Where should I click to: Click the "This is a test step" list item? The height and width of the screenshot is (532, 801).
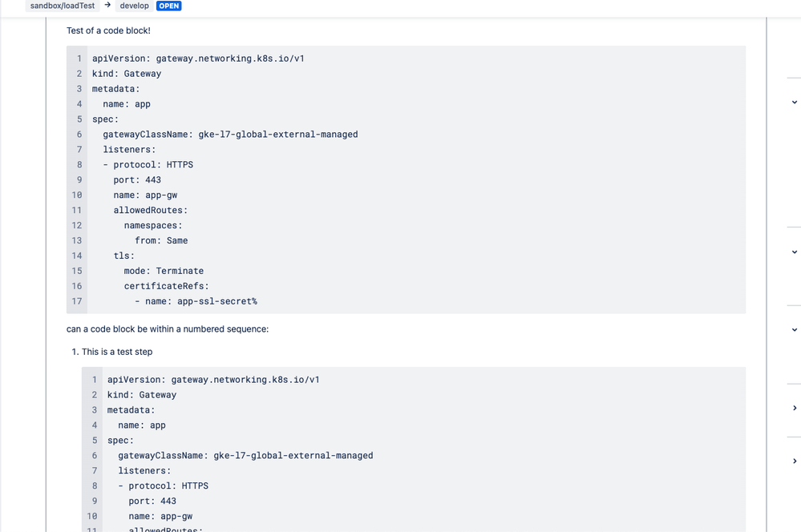click(x=115, y=351)
